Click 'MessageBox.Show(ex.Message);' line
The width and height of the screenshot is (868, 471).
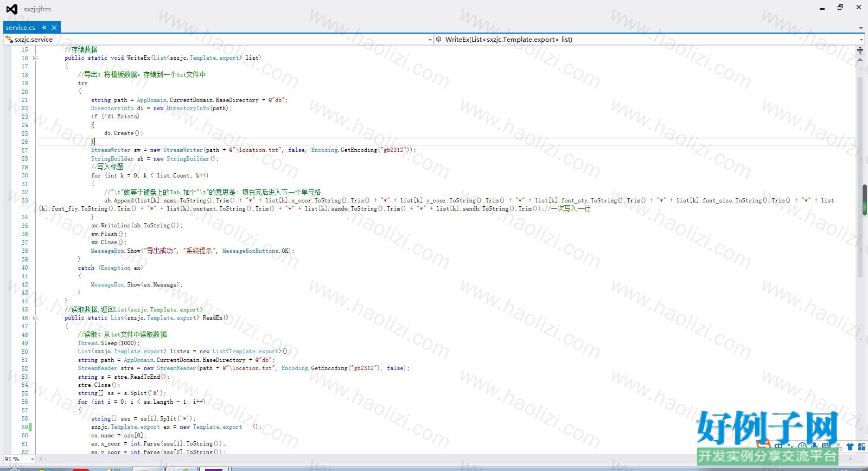137,285
